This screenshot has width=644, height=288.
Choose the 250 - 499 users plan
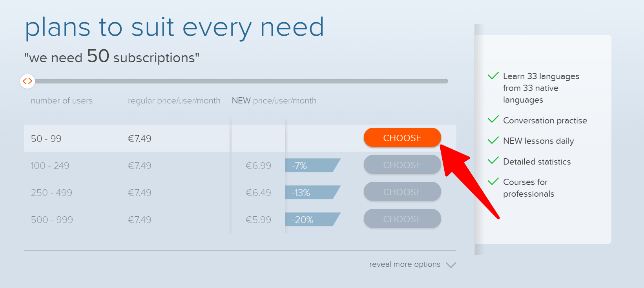pos(402,192)
